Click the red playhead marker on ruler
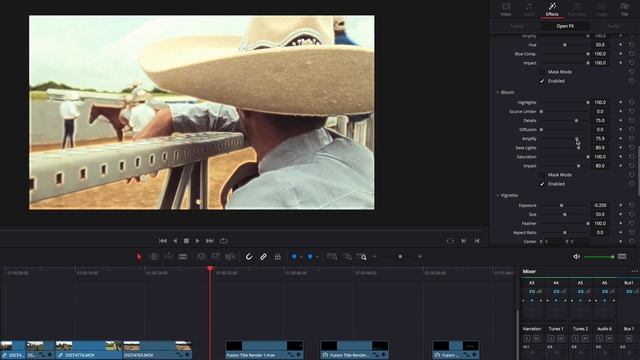640x360 pixels. pos(210,269)
